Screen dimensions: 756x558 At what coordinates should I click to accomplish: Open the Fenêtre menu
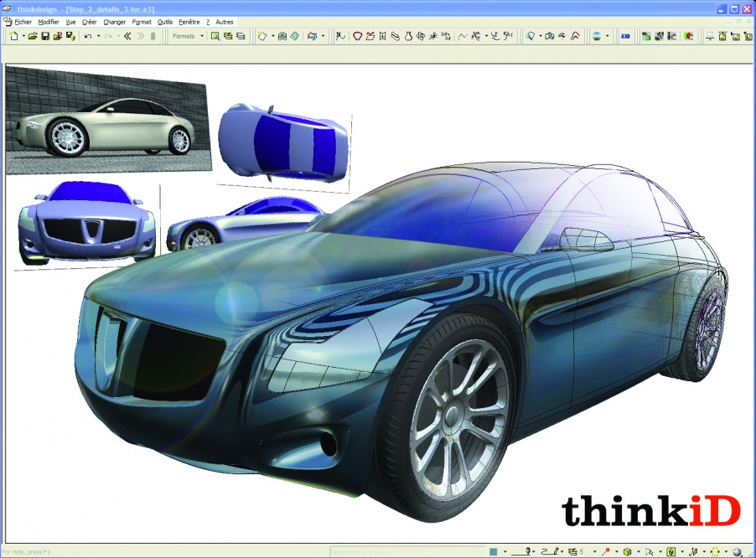(x=189, y=22)
